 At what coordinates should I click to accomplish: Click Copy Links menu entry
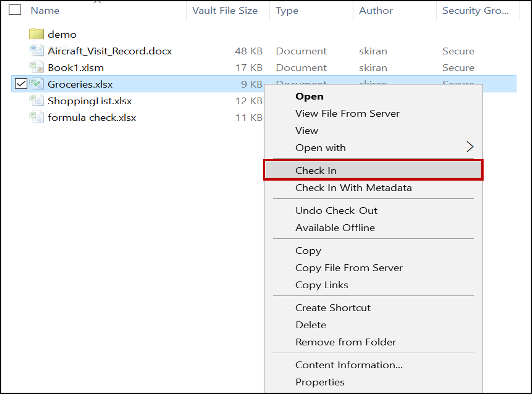321,285
